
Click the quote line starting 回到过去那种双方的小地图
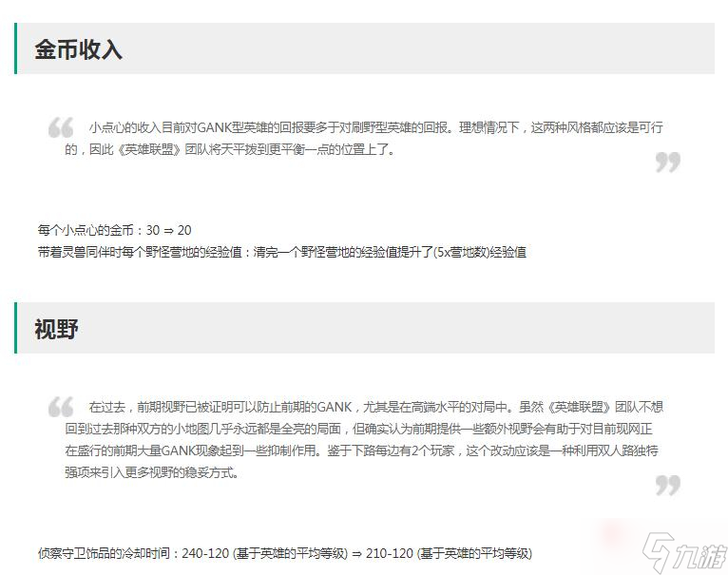tap(358, 429)
